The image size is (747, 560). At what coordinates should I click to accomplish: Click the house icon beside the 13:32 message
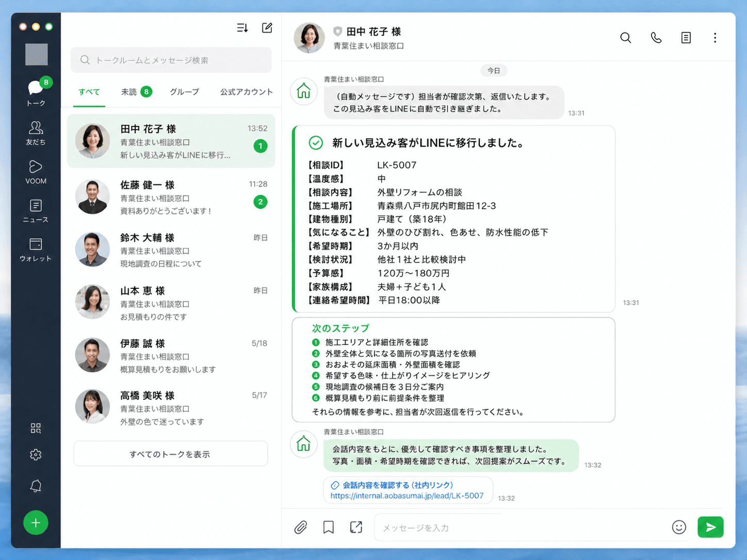click(304, 444)
